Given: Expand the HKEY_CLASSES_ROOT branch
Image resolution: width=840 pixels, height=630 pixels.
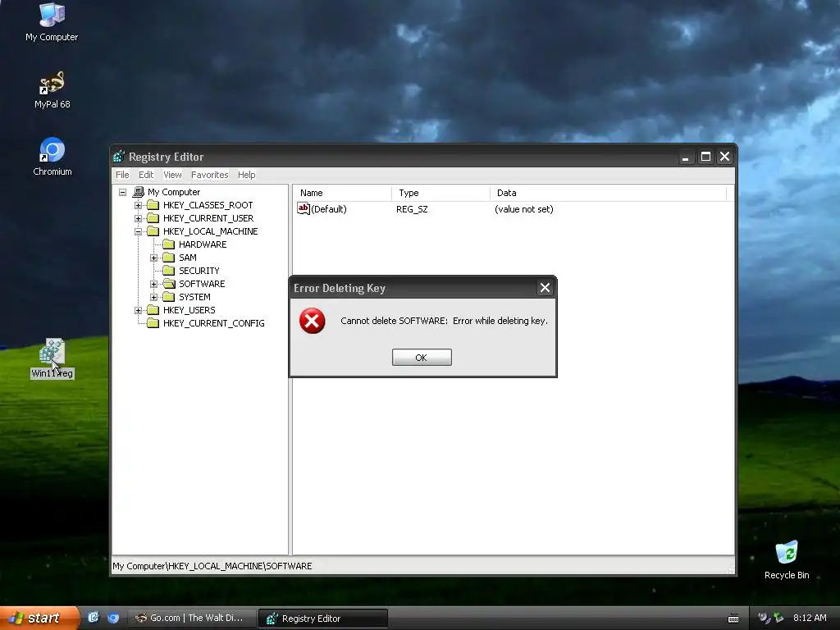Looking at the screenshot, I should 138,205.
